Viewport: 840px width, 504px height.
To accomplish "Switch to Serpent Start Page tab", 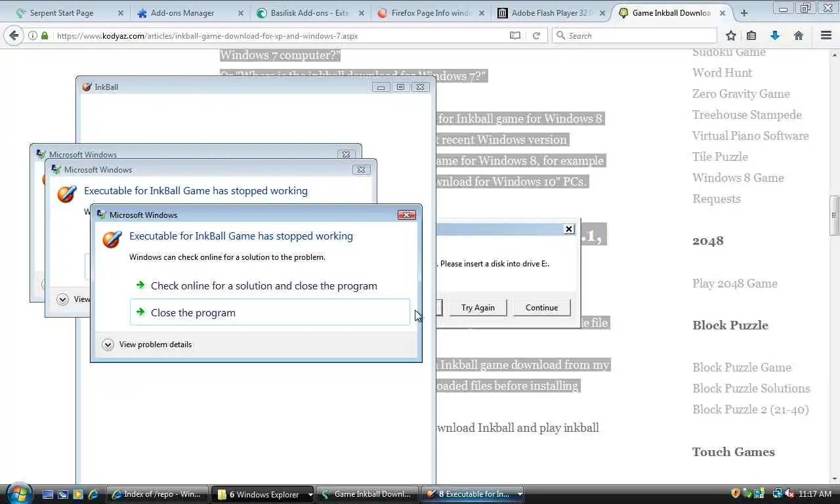I will pos(62,13).
